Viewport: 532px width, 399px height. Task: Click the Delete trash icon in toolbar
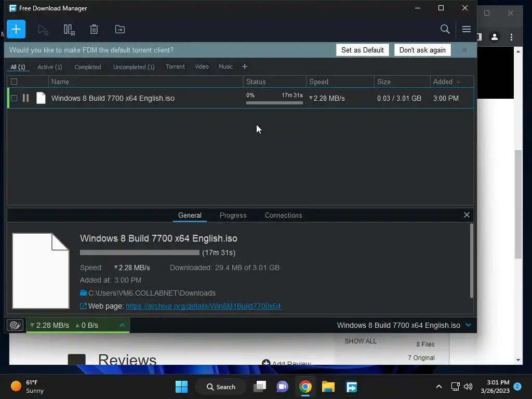point(94,29)
